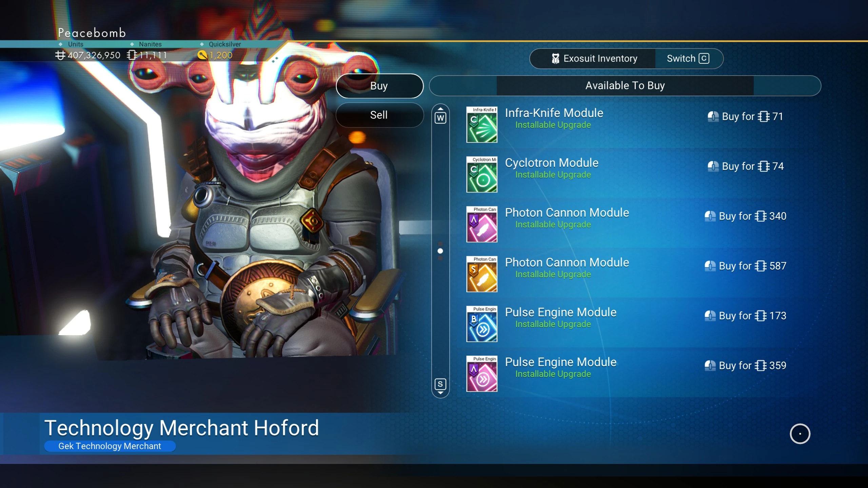Viewport: 868px width, 488px height.
Task: Select the Buy tab
Action: pos(379,86)
